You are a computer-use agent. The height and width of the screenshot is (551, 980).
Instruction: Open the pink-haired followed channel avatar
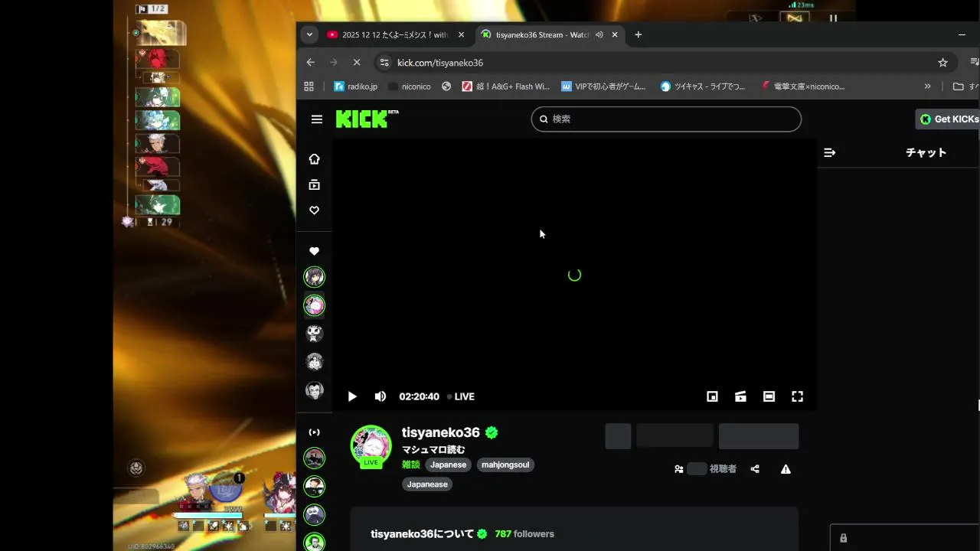pos(315,305)
